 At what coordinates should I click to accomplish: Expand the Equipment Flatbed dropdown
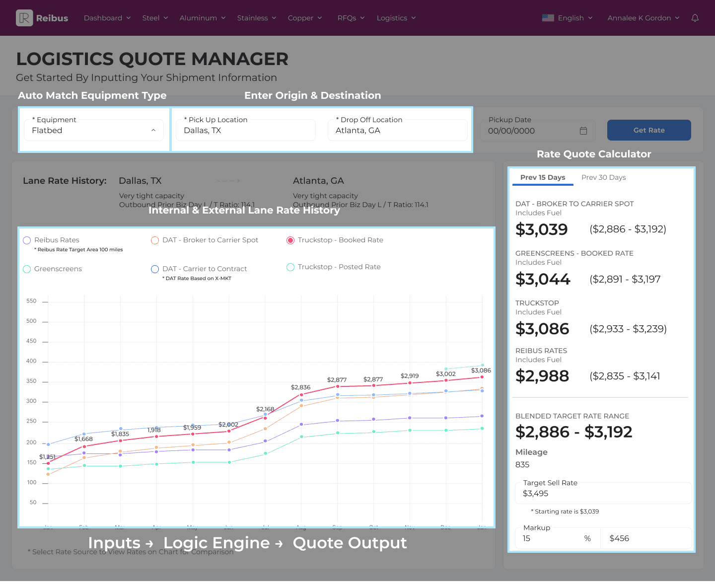pos(94,130)
